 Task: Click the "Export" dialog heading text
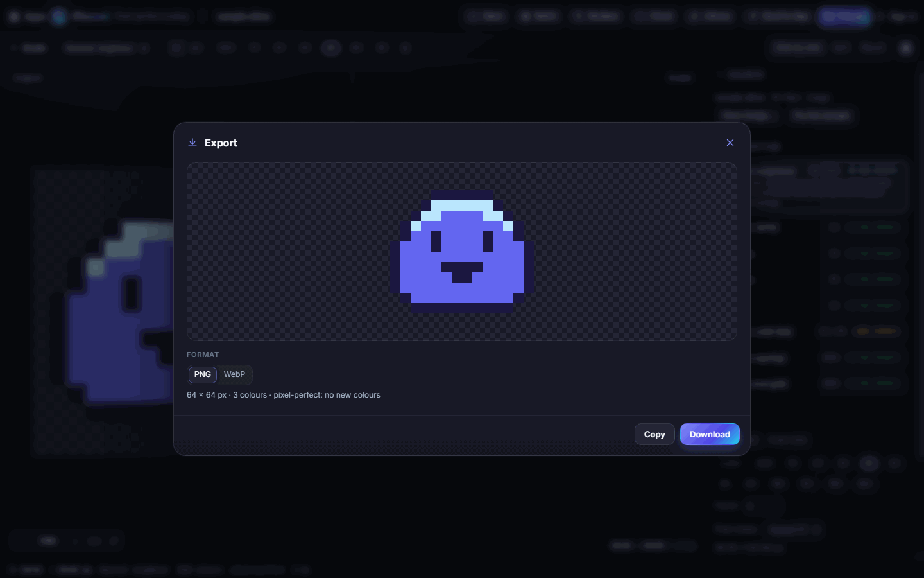coord(221,143)
